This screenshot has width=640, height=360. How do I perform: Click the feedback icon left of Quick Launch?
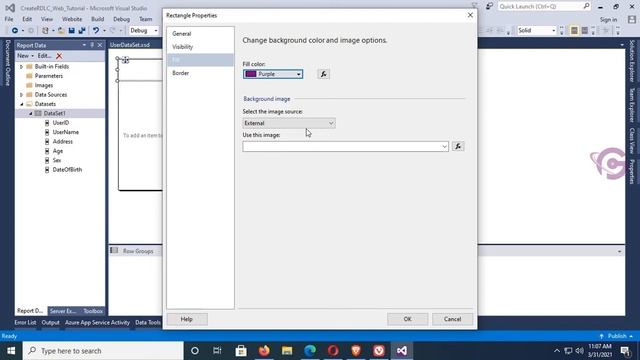(489, 6)
